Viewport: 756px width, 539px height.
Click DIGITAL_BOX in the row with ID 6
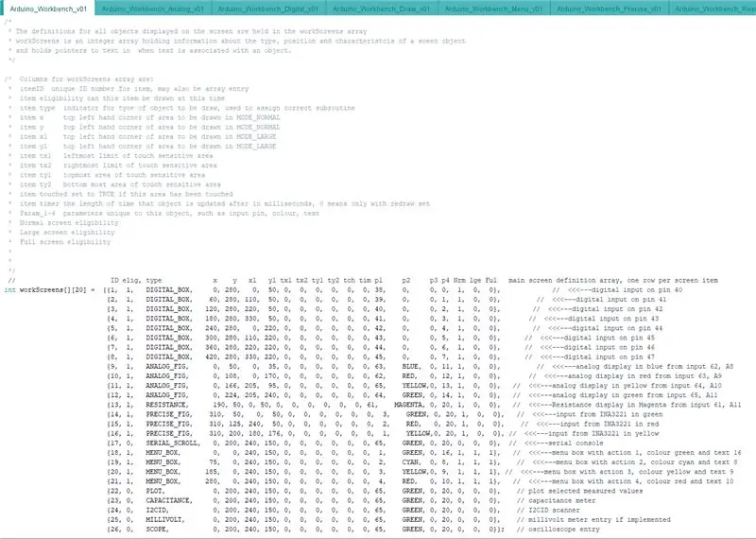pos(169,338)
